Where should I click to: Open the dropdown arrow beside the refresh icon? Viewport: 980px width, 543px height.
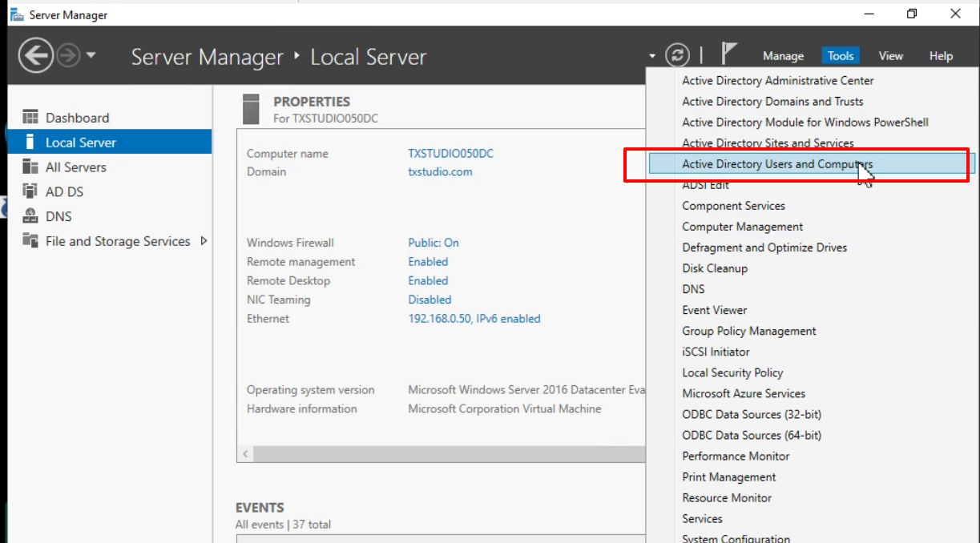pyautogui.click(x=652, y=56)
